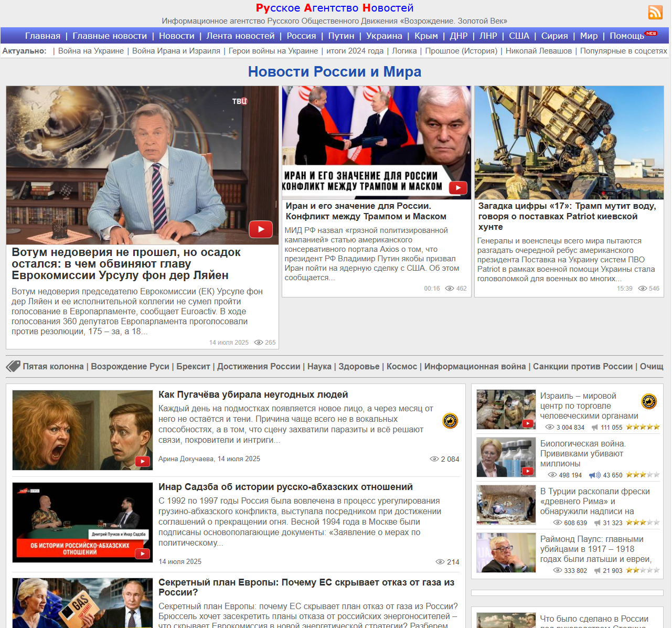The width and height of the screenshot is (672, 628).
Task: Open the Крым menu item
Action: [426, 36]
